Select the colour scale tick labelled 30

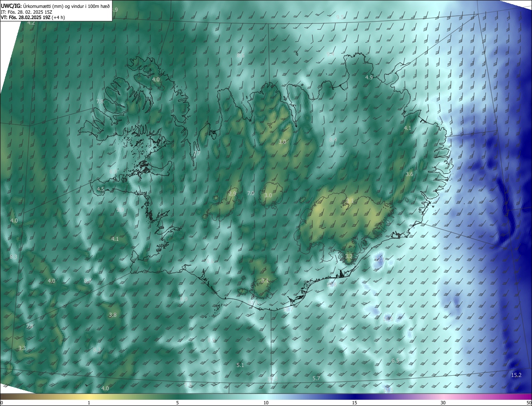(443, 403)
